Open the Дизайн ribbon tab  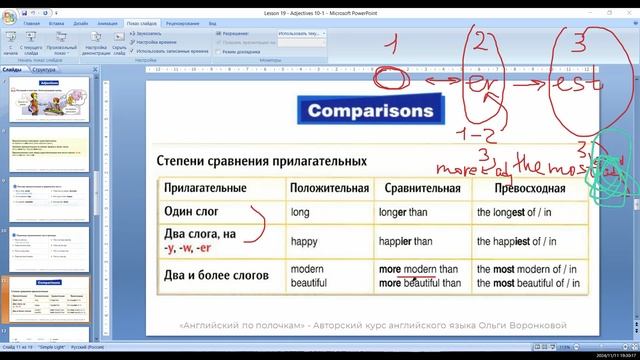pos(80,23)
